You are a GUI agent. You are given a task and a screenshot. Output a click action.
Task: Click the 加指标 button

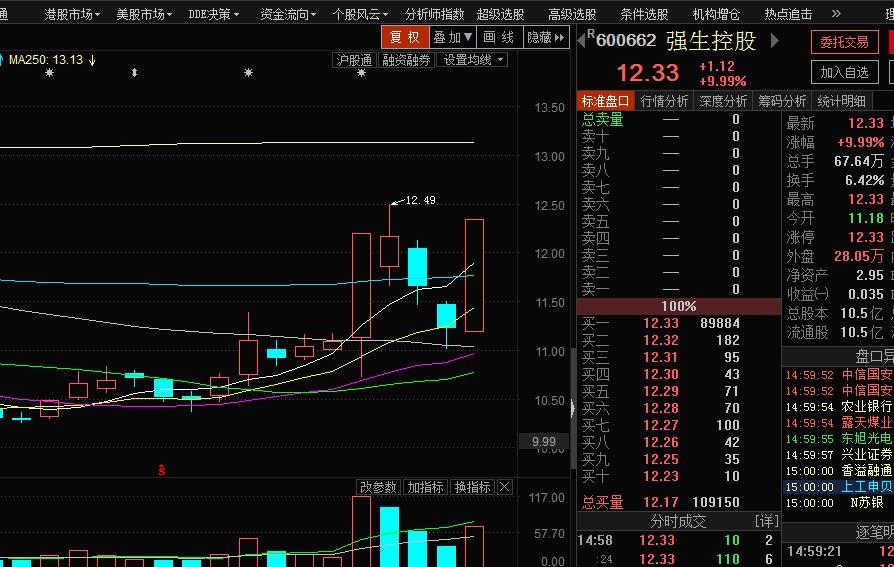tap(425, 487)
